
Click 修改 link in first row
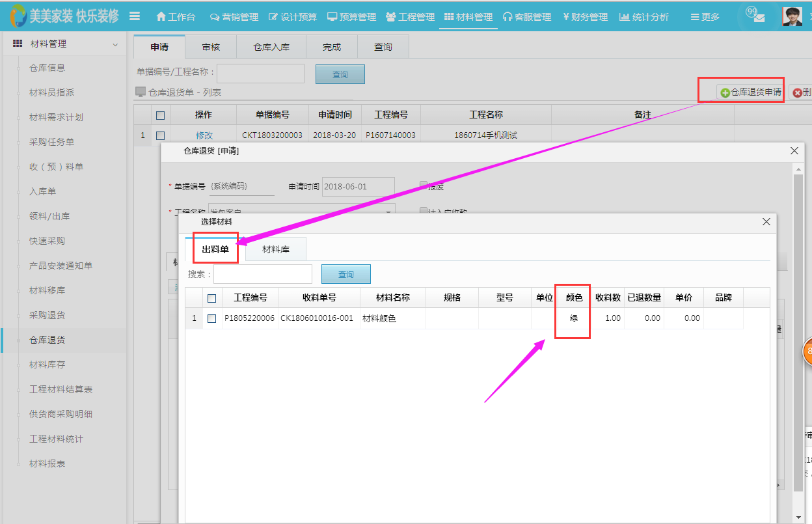pos(204,135)
